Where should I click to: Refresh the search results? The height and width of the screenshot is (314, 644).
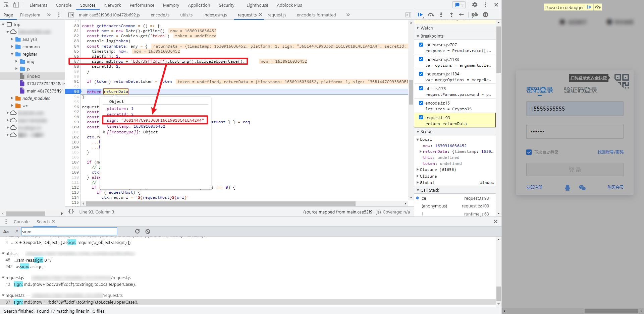click(137, 231)
